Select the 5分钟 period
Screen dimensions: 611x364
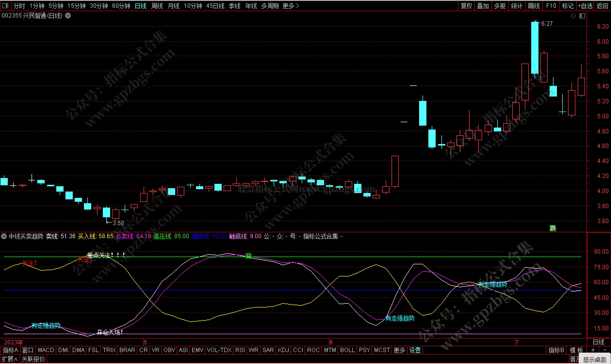(56, 6)
